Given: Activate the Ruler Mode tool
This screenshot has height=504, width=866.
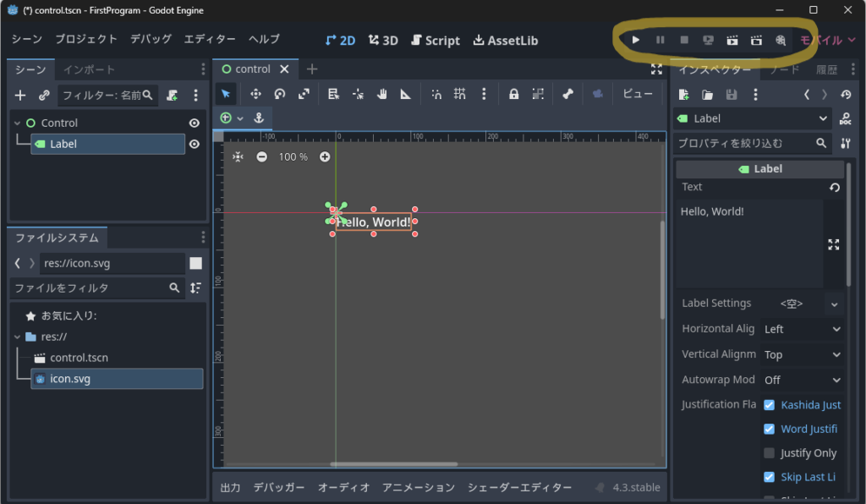Looking at the screenshot, I should pos(406,94).
